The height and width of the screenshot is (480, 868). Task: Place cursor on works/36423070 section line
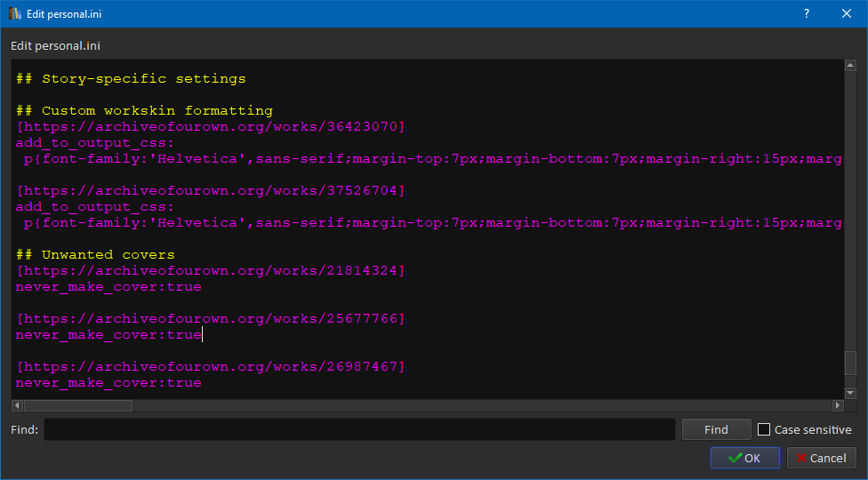211,127
